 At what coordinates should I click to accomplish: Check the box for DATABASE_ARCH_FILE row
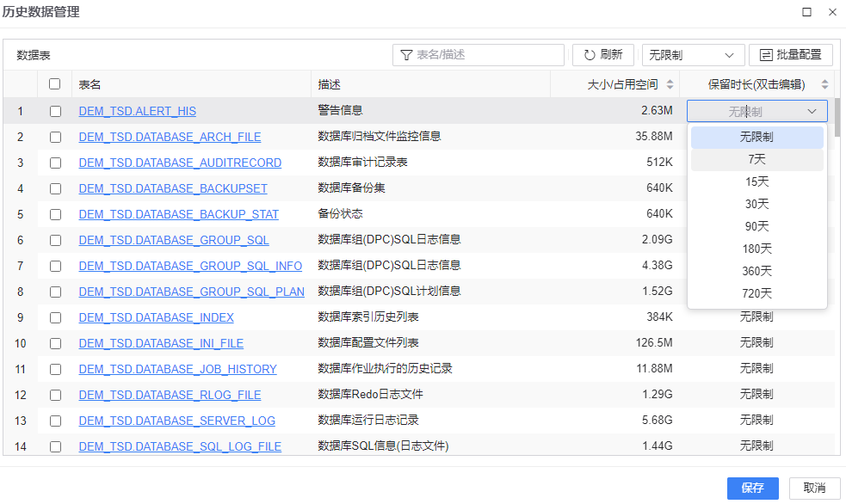click(56, 137)
